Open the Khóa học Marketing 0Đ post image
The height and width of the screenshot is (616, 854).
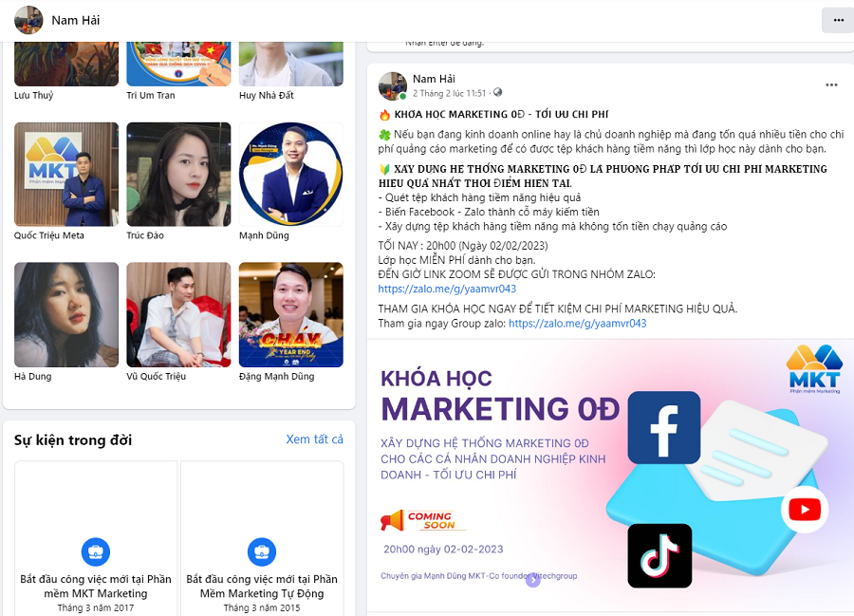pos(610,475)
